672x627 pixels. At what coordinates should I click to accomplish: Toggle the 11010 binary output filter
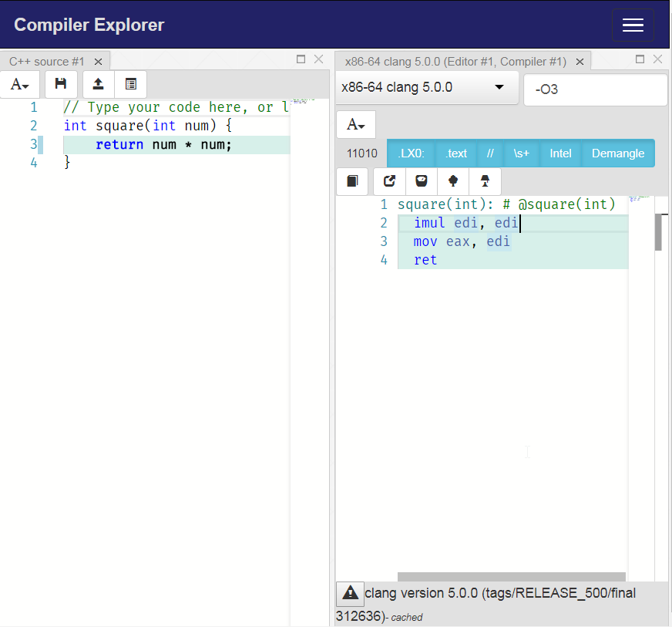[361, 153]
